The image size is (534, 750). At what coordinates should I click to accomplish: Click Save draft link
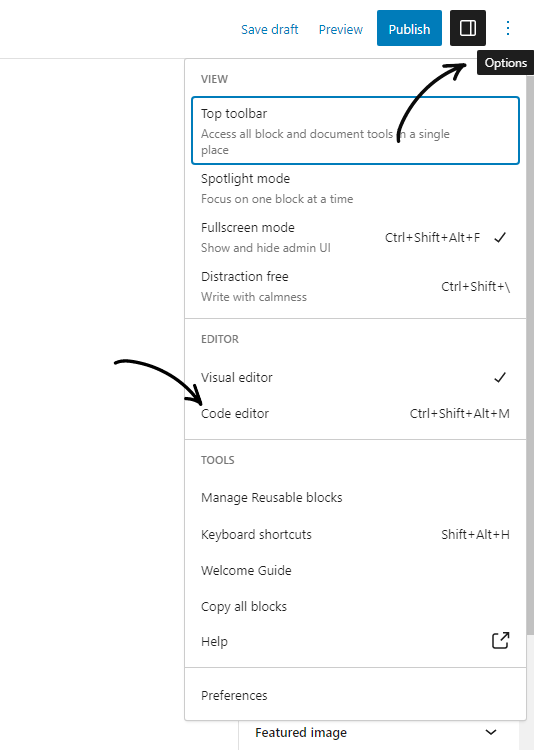point(269,29)
